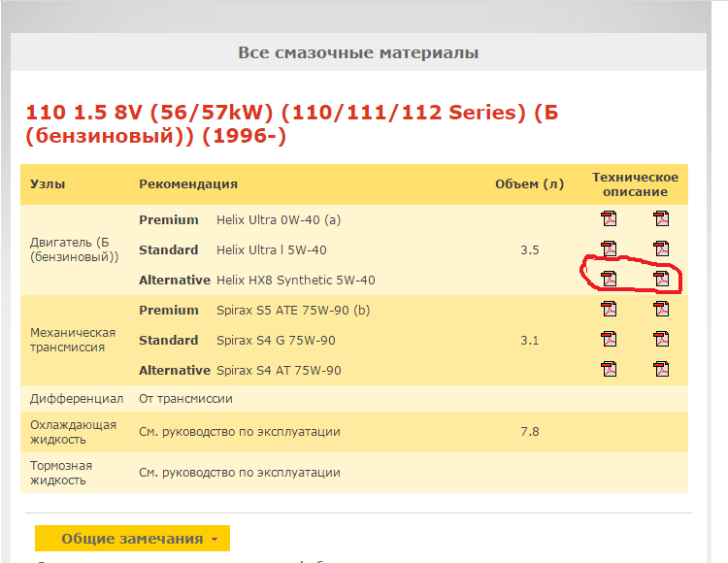Viewport: 728px width, 563px height.
Task: Open right PDF icon for Spirax S4 G
Action: pos(661,340)
